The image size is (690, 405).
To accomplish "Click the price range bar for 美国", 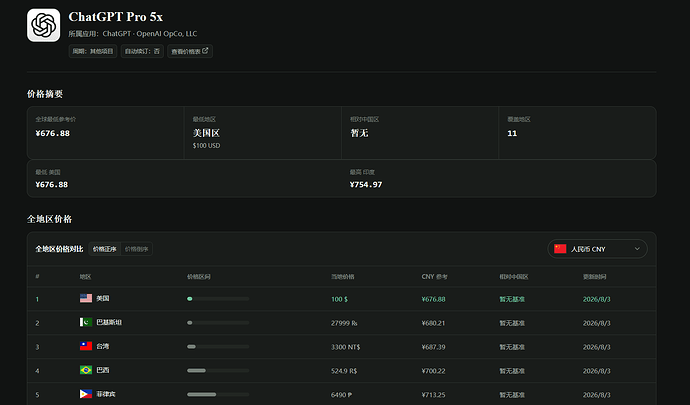I will point(218,299).
